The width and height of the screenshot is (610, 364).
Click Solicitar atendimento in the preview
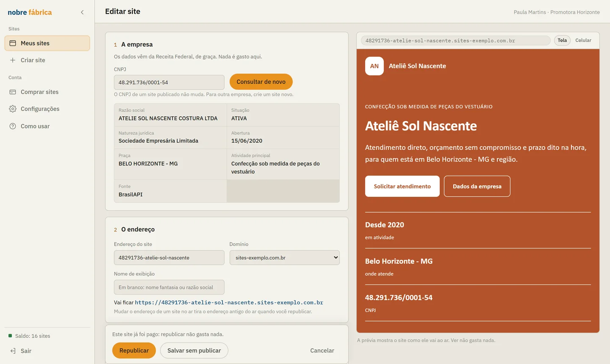click(x=402, y=186)
